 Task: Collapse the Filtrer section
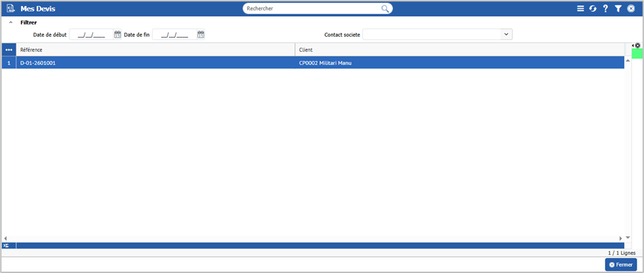10,22
